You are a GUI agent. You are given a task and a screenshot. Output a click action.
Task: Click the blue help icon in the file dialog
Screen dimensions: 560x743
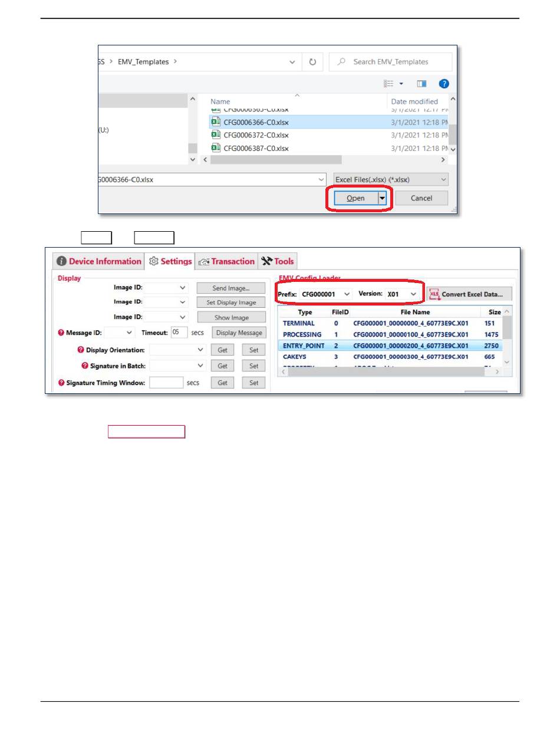(x=444, y=84)
